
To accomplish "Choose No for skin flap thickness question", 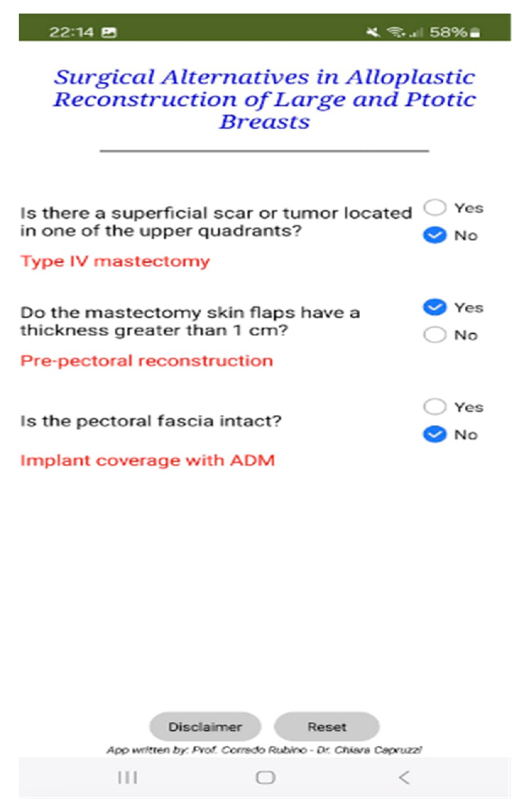I will [435, 334].
